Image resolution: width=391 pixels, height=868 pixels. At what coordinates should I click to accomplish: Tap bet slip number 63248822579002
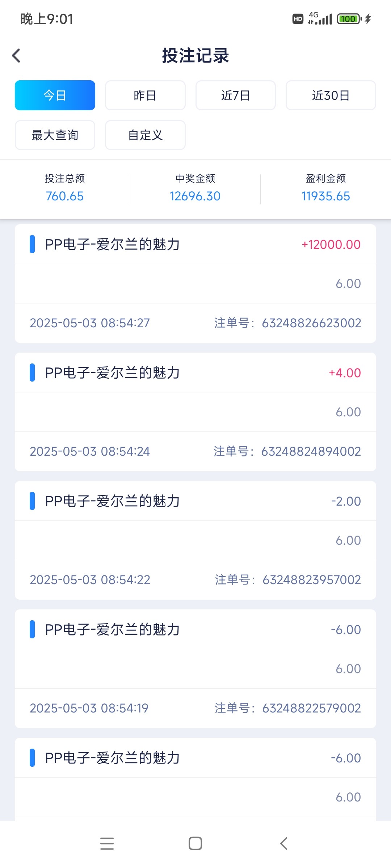tap(311, 708)
